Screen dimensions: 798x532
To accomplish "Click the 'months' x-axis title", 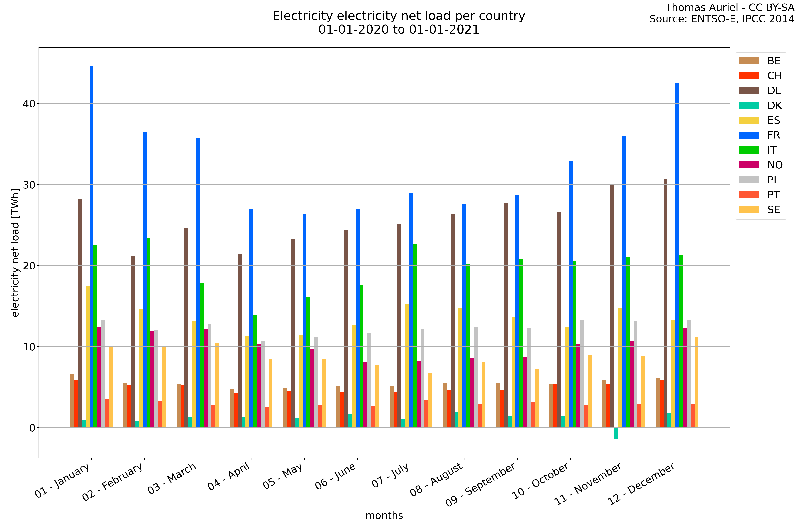I will click(x=384, y=515).
